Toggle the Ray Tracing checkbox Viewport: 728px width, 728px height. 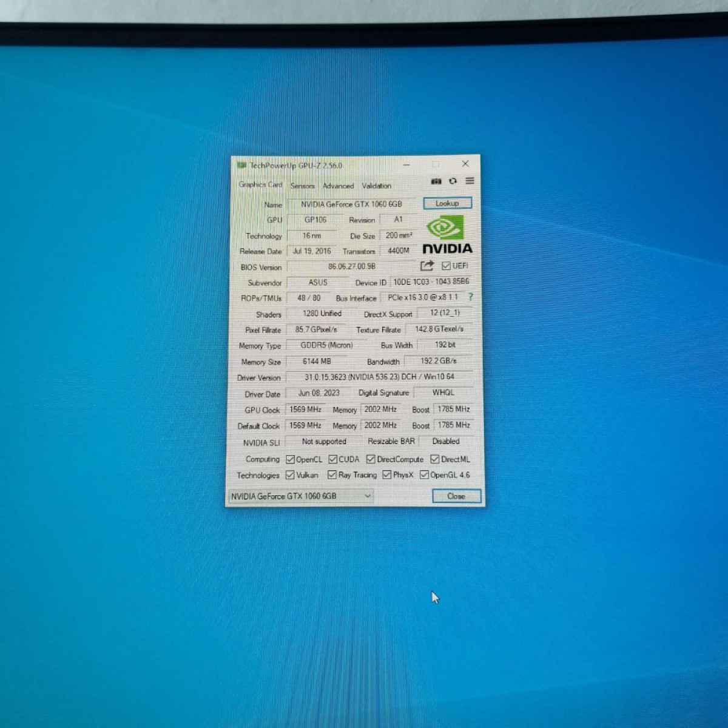point(332,475)
